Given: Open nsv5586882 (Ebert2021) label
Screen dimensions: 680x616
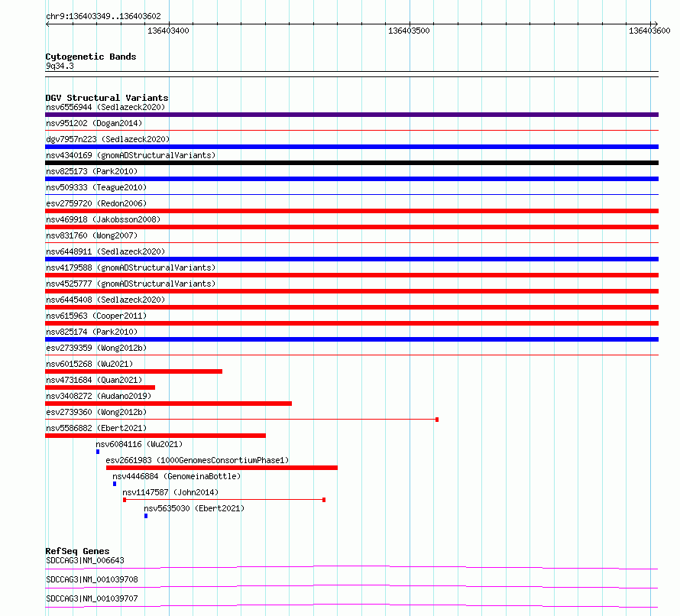Looking at the screenshot, I should tap(96, 428).
